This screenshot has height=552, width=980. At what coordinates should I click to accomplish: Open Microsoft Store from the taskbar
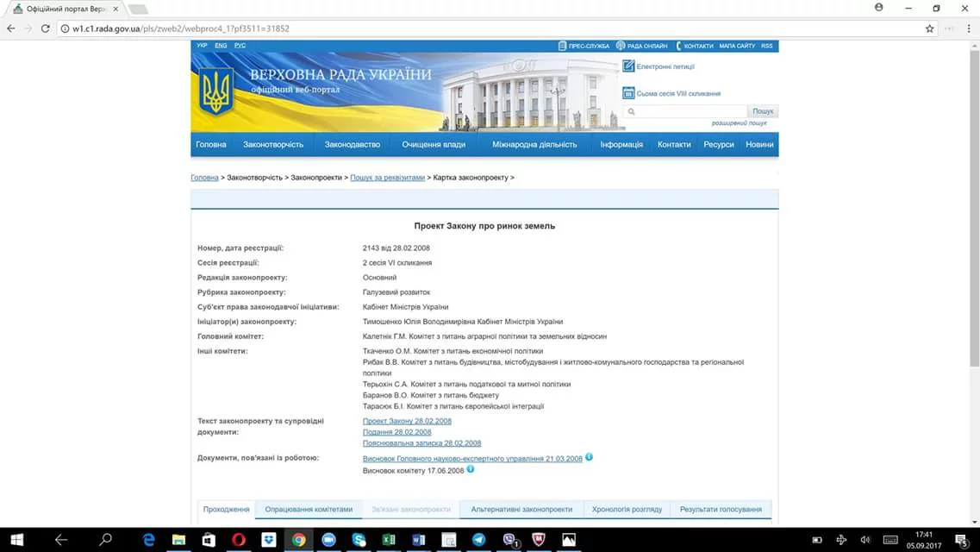209,540
